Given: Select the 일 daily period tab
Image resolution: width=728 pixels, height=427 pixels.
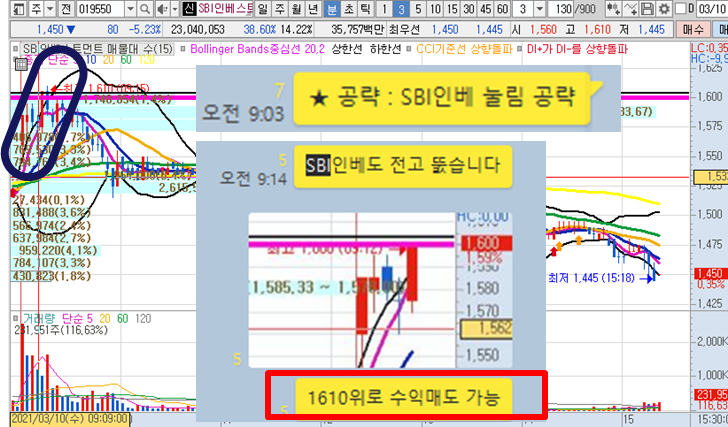Looking at the screenshot, I should tap(263, 8).
